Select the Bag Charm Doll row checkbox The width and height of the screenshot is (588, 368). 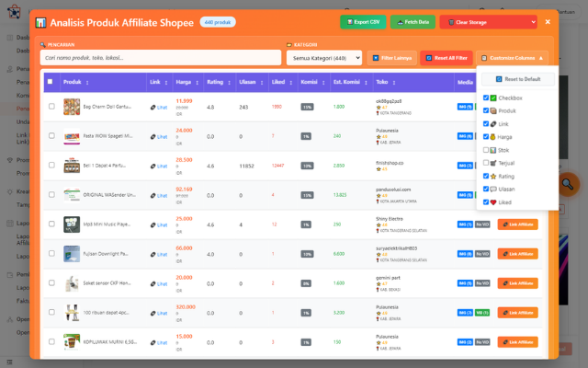coord(51,107)
